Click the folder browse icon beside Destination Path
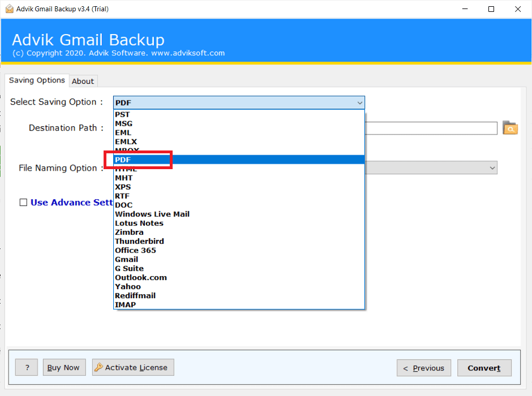This screenshot has width=532, height=396. tap(510, 128)
